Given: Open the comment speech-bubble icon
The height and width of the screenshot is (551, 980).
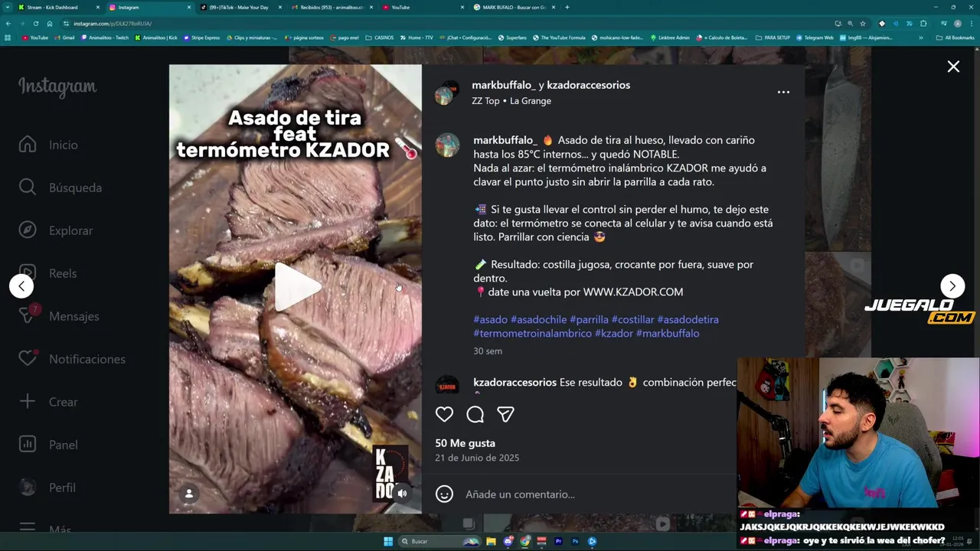Looking at the screenshot, I should pyautogui.click(x=475, y=414).
